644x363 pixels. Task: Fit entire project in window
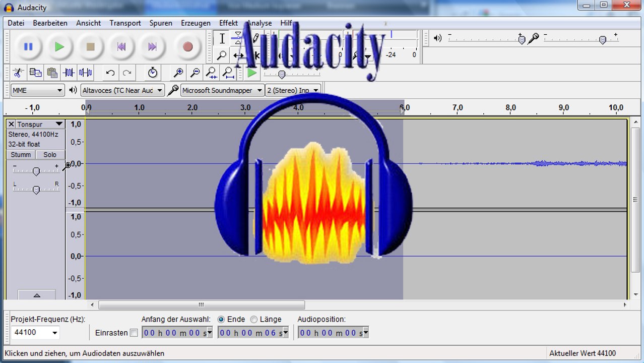[x=228, y=73]
